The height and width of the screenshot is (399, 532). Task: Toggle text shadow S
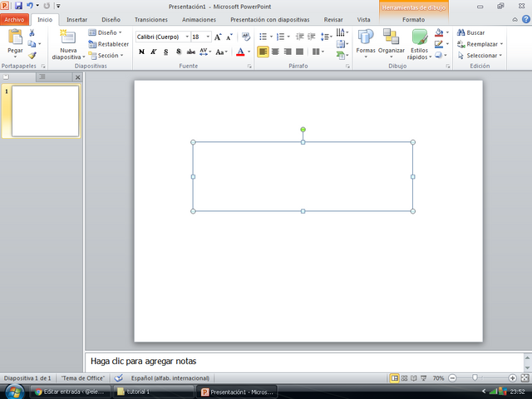pos(179,52)
